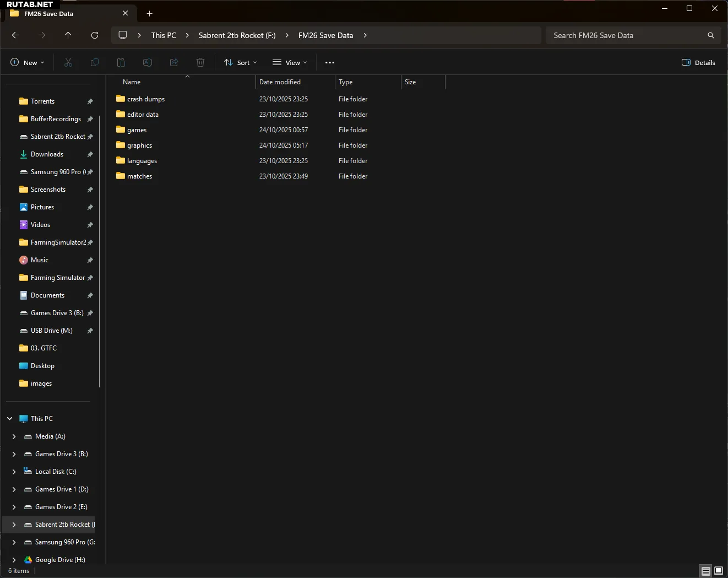Refresh the current folder view
The image size is (728, 578).
(x=95, y=35)
